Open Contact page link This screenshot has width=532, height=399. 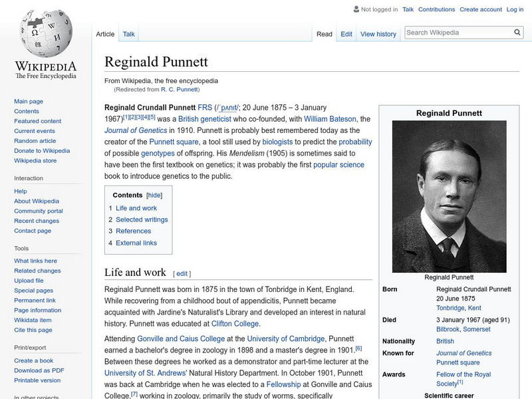click(x=33, y=231)
